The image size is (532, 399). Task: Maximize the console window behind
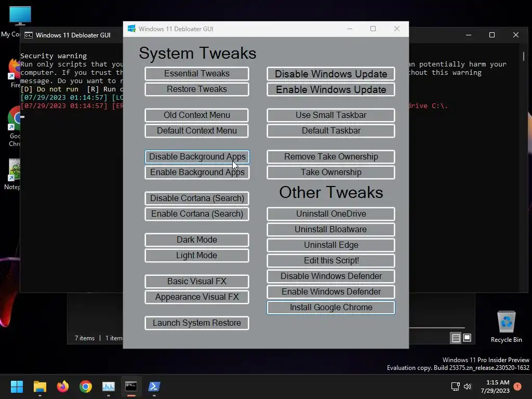pyautogui.click(x=492, y=35)
